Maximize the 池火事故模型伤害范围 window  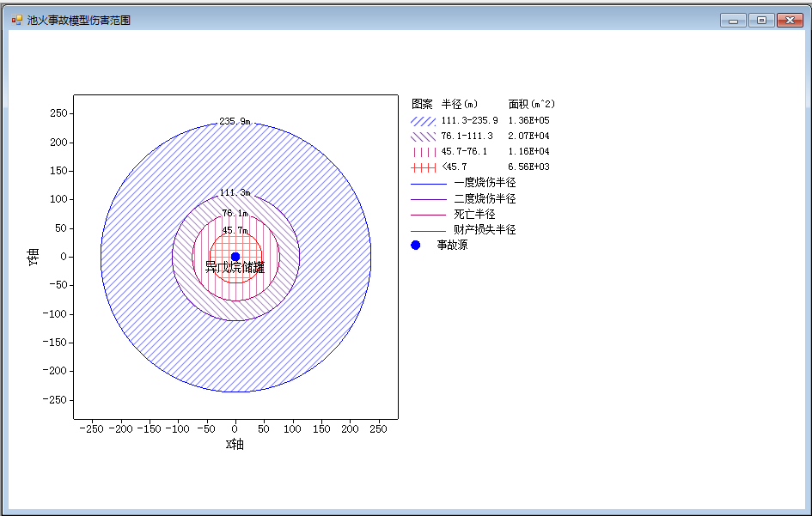click(761, 21)
